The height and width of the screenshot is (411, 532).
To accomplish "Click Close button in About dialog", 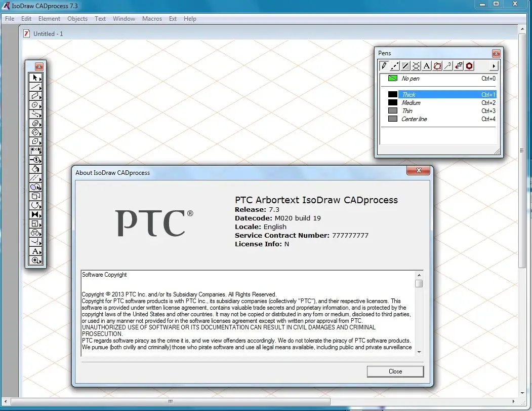I will 395,371.
